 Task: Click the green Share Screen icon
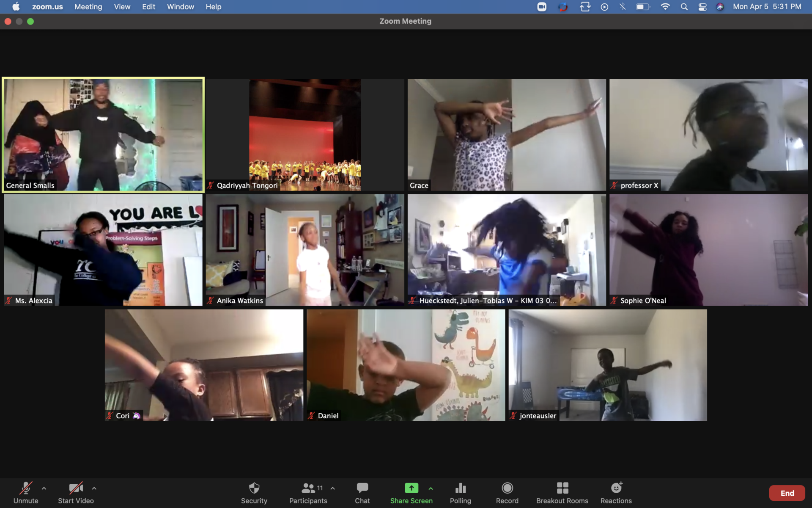click(x=411, y=488)
